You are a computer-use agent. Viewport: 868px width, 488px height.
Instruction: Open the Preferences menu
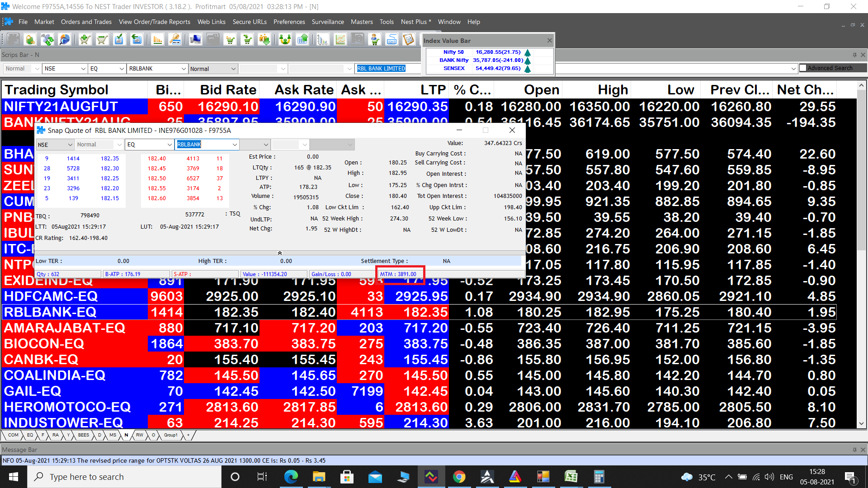[x=289, y=22]
